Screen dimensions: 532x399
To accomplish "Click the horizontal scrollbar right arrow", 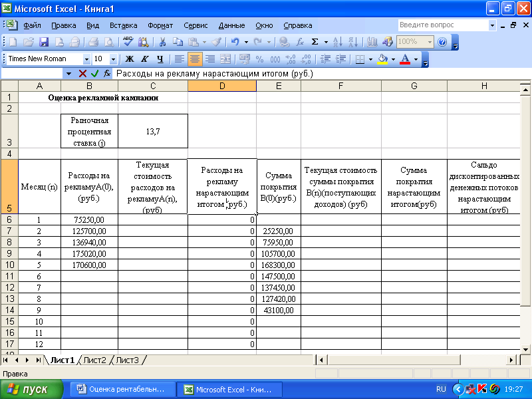I will (x=511, y=360).
